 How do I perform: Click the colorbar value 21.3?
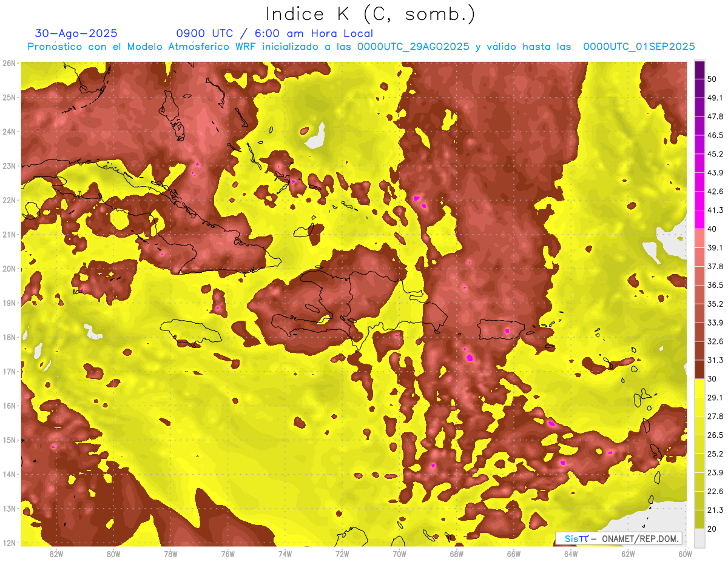coord(715,510)
